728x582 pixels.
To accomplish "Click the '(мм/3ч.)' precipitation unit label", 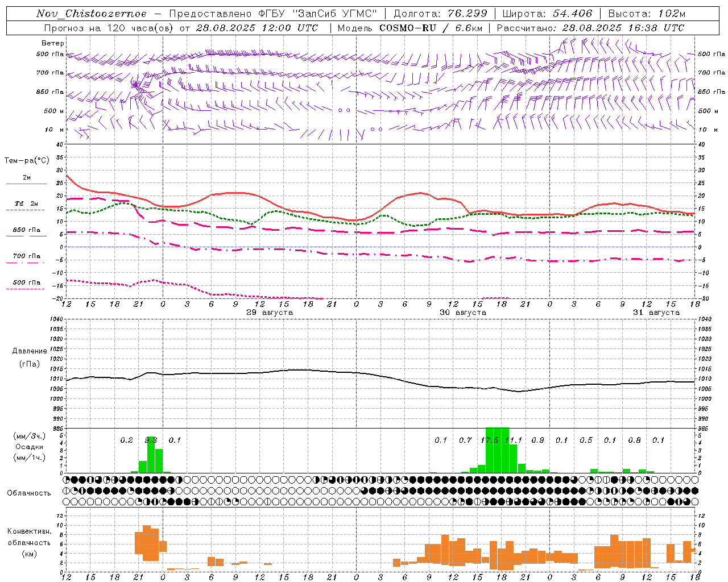I will 30,436.
